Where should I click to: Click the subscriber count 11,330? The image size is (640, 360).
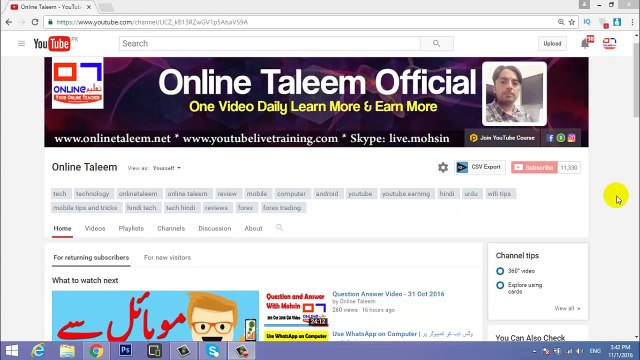point(569,167)
